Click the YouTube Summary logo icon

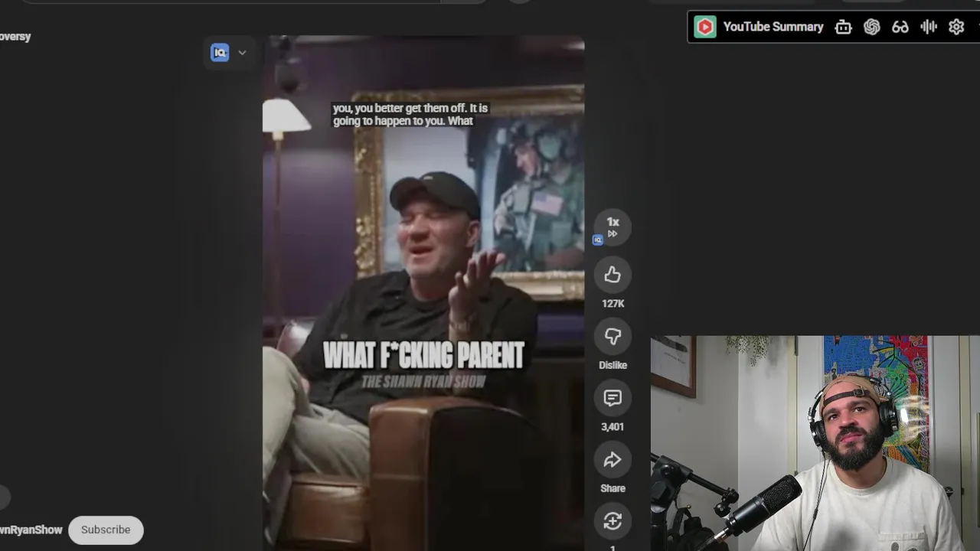[x=705, y=27]
